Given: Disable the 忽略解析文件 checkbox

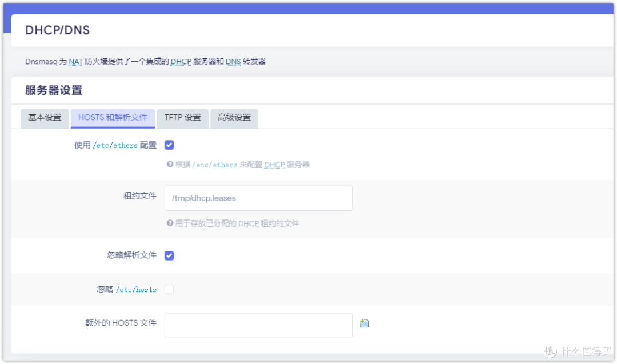Looking at the screenshot, I should (169, 255).
